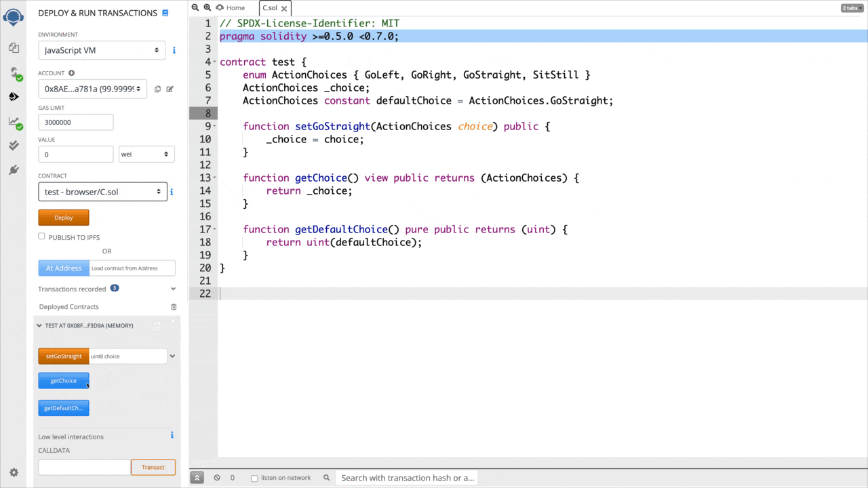868x488 pixels.
Task: Open Settings gear in sidebar
Action: (14, 472)
